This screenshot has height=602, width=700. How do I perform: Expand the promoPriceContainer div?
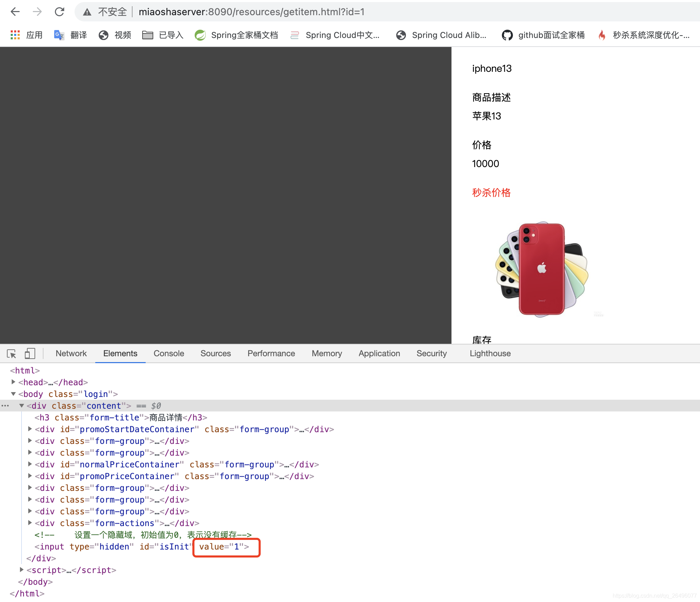pyautogui.click(x=30, y=476)
